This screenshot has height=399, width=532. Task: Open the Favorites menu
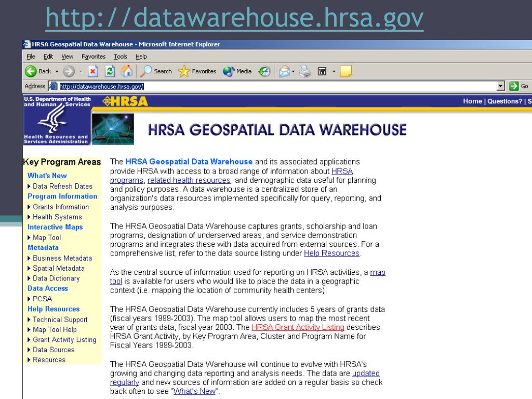[x=94, y=57]
